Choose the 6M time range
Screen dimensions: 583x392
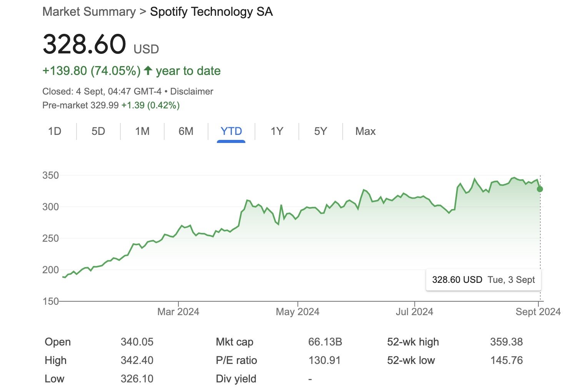point(186,131)
